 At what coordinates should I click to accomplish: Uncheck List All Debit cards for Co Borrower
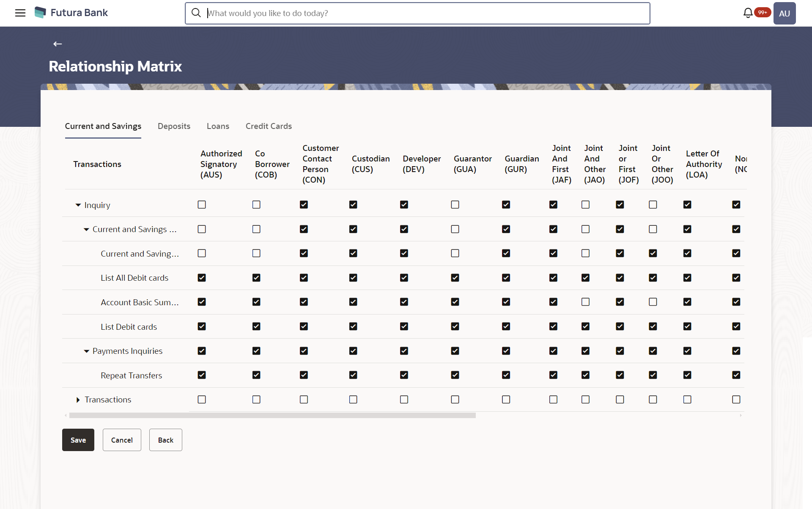tap(256, 278)
